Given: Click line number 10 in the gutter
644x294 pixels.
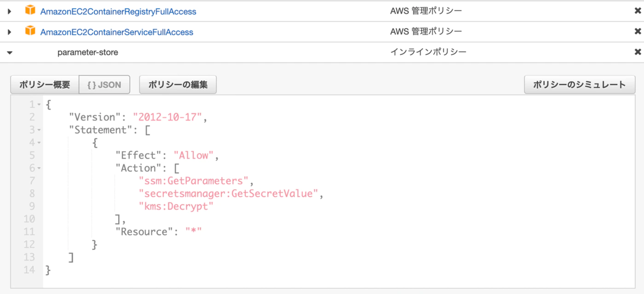Looking at the screenshot, I should (x=30, y=219).
